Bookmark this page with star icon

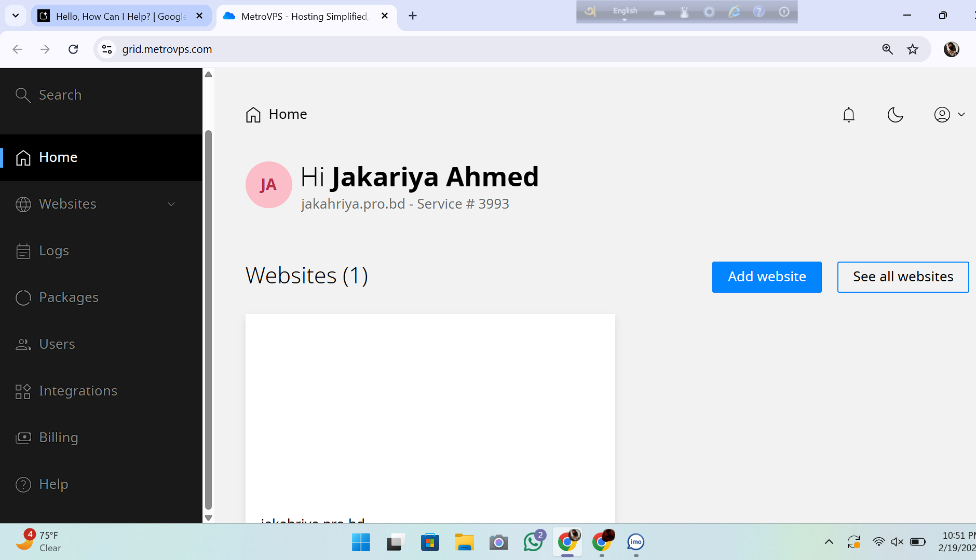point(912,49)
